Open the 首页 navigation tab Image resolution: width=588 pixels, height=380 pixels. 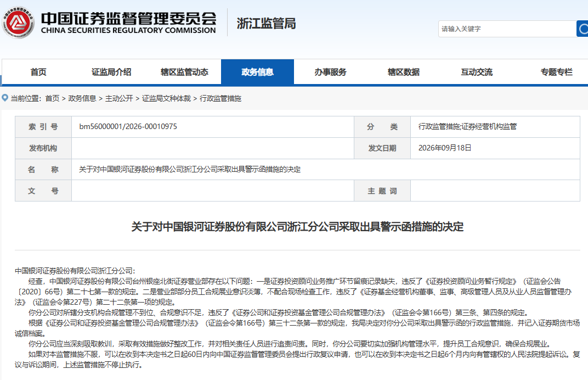pos(38,72)
